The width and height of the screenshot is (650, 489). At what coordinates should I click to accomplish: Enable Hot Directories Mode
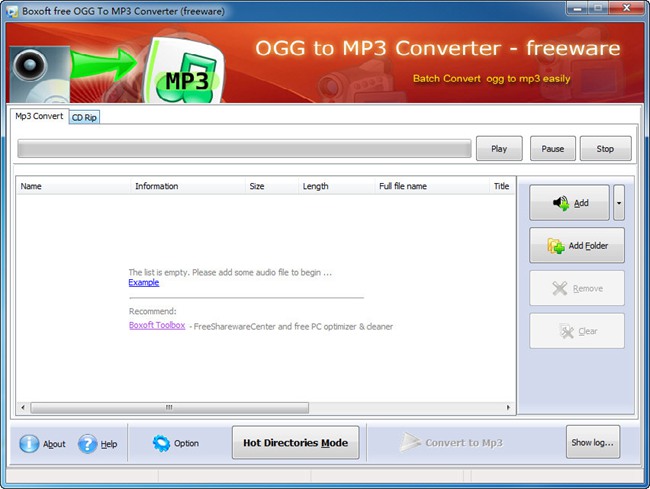point(296,443)
